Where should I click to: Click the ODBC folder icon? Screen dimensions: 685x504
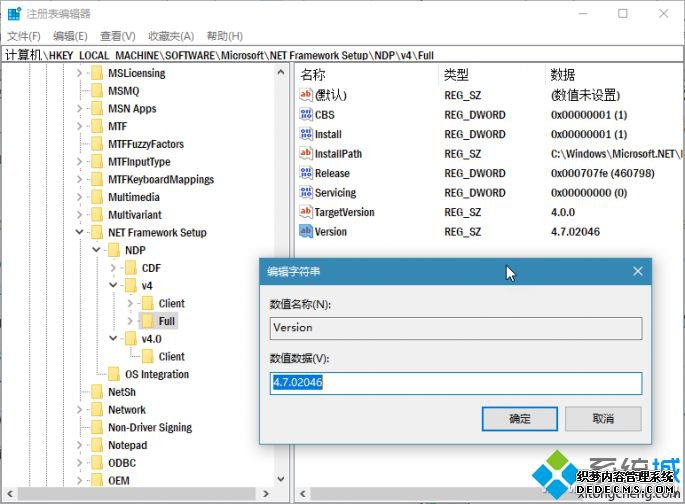[97, 463]
